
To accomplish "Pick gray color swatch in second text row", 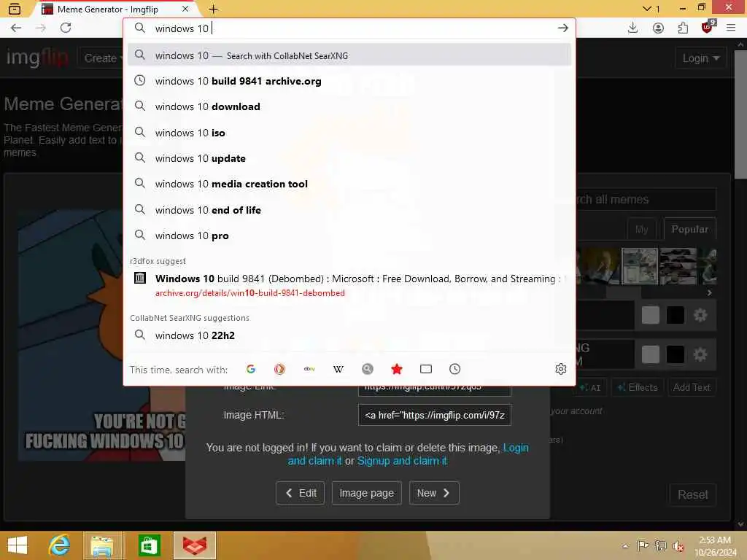I will coord(650,354).
